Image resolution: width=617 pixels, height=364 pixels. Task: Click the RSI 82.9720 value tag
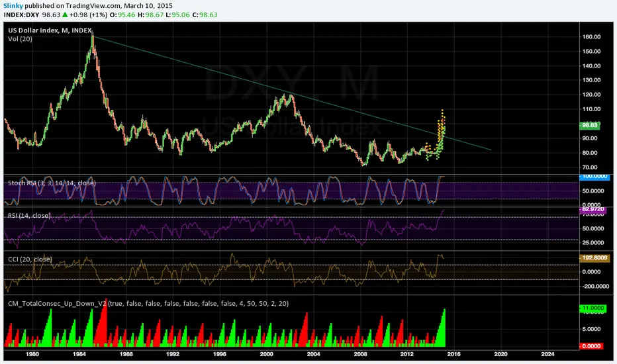[594, 210]
